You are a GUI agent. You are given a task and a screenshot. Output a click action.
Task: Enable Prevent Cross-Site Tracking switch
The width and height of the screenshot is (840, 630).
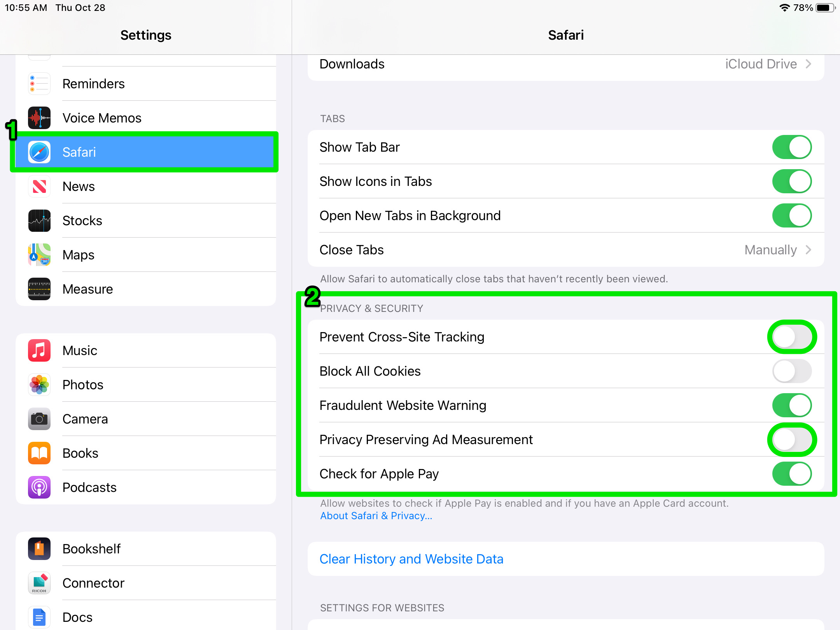(x=792, y=337)
